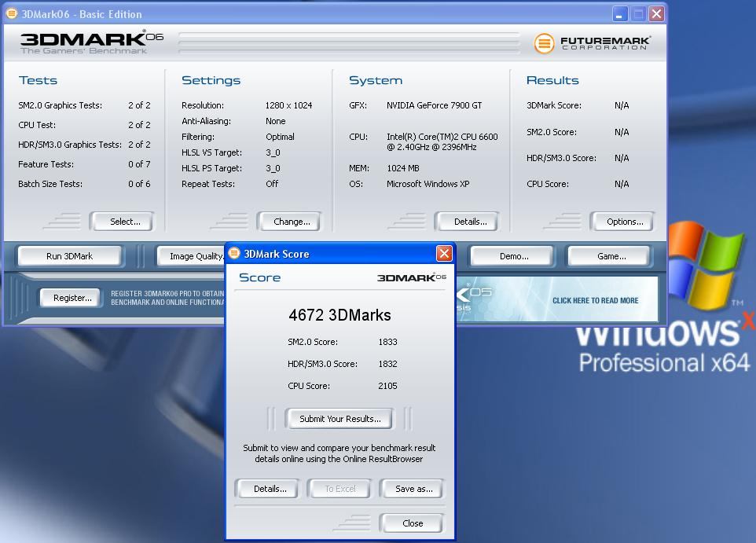
Task: Click the Register 3DMark06 Pro promo text
Action: (x=167, y=298)
